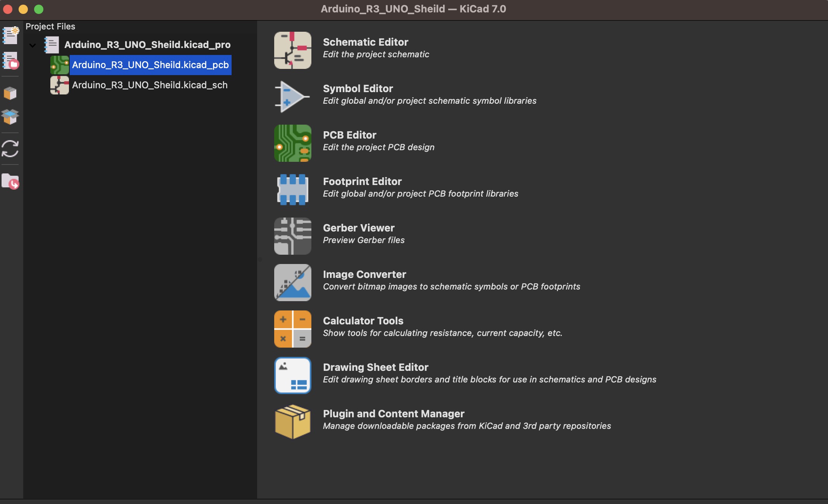Click the Drawing Sheet Editor title text
This screenshot has width=828, height=504.
click(376, 367)
